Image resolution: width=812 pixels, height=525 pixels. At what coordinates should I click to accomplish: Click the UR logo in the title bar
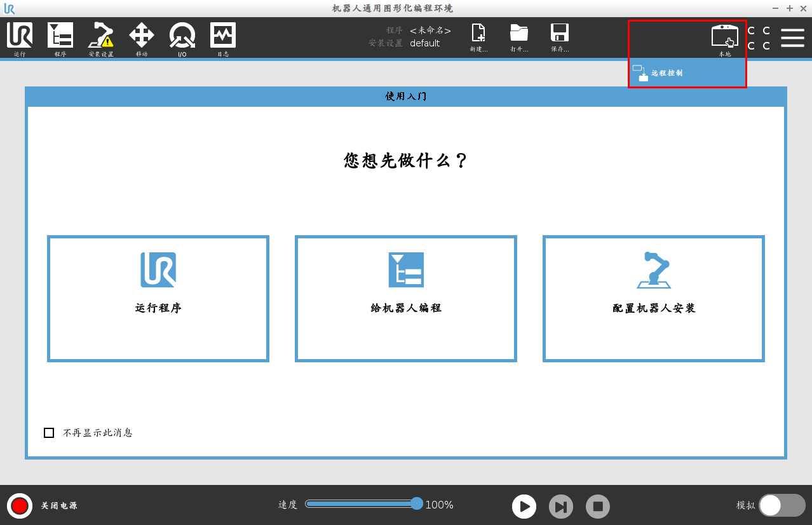[9, 8]
